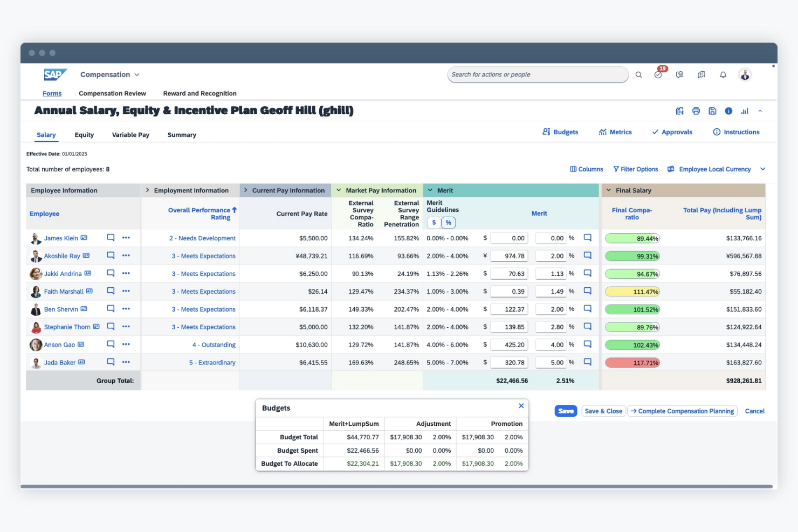Click the blue info icon in header
The image size is (798, 532).
pyautogui.click(x=728, y=111)
